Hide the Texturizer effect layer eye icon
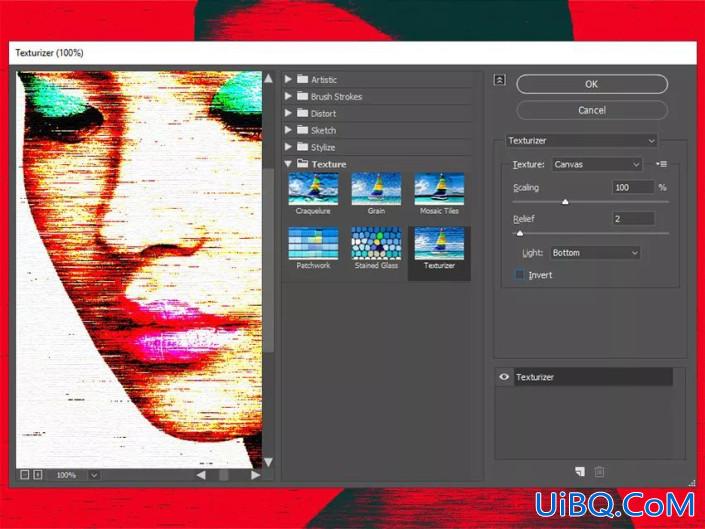Image resolution: width=705 pixels, height=529 pixels. tap(504, 377)
